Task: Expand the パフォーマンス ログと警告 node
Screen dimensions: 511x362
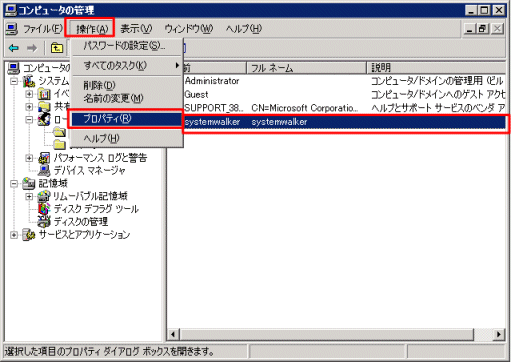Action: click(29, 158)
